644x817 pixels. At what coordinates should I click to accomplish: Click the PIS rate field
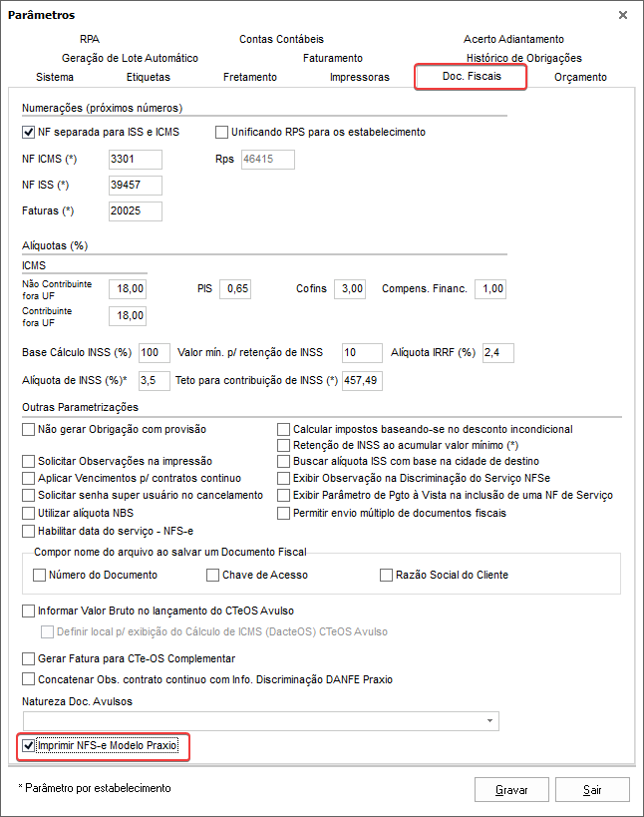click(x=235, y=289)
